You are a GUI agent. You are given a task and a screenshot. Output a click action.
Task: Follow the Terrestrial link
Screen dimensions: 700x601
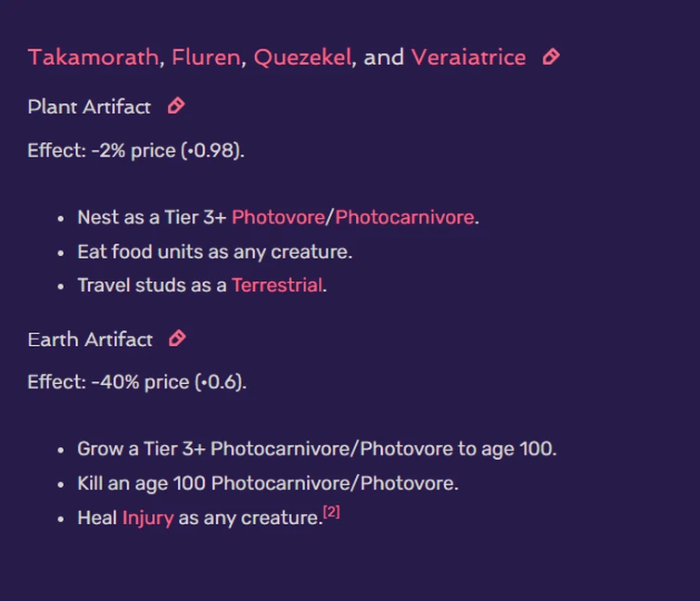[277, 286]
